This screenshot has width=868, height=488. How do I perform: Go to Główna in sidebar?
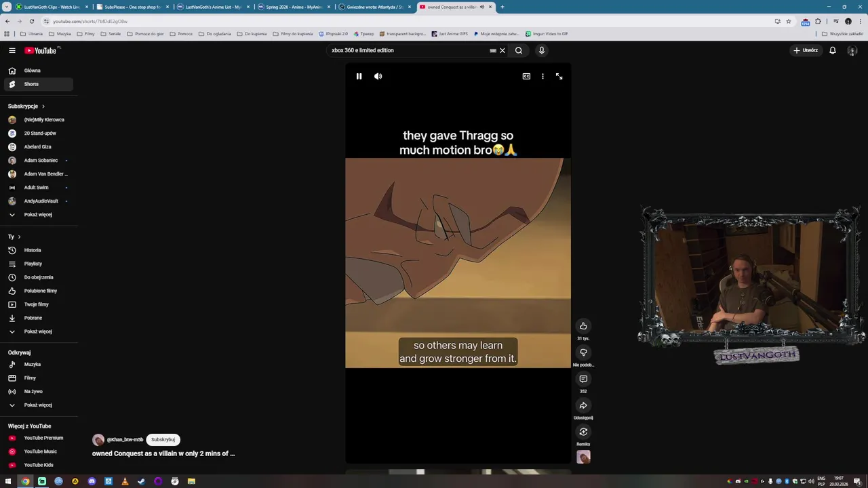point(38,70)
